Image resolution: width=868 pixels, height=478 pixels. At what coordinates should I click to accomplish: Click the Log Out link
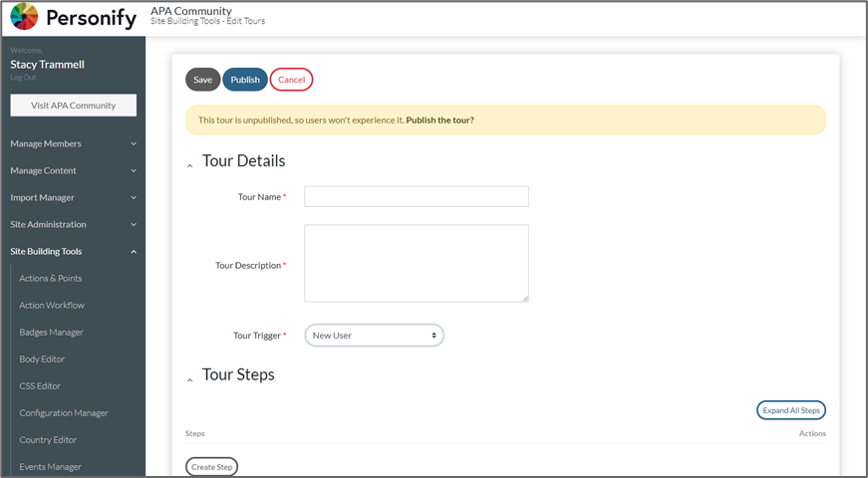coord(23,77)
